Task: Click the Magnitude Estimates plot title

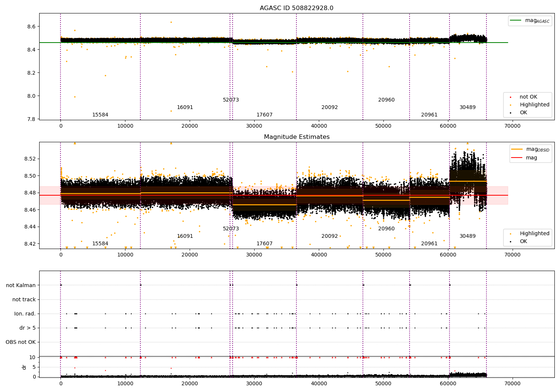Action: click(296, 137)
